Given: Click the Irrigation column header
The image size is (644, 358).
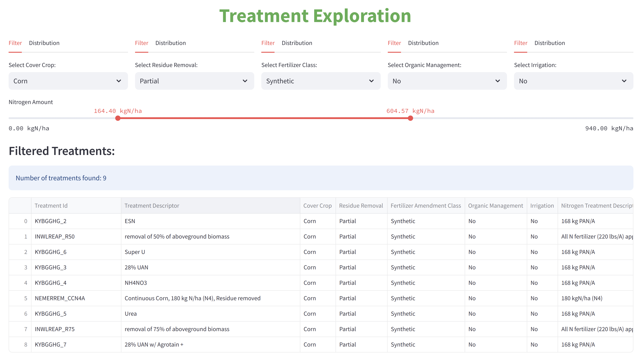Looking at the screenshot, I should [542, 205].
